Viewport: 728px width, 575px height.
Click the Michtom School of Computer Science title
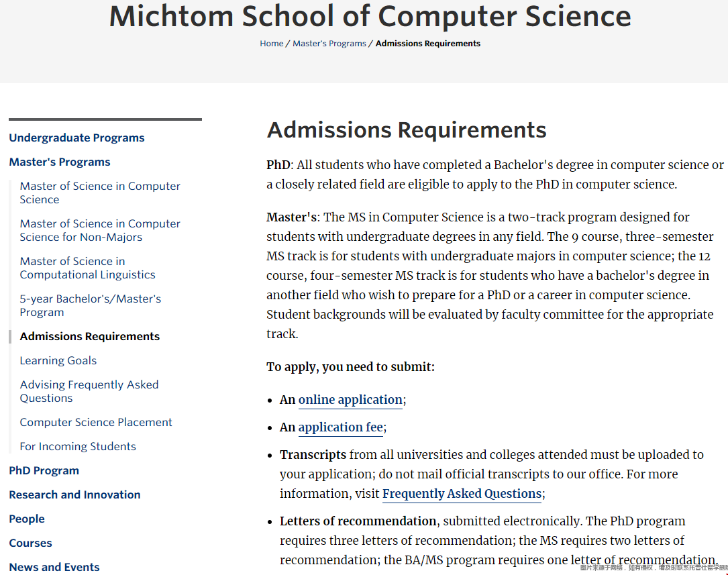370,16
